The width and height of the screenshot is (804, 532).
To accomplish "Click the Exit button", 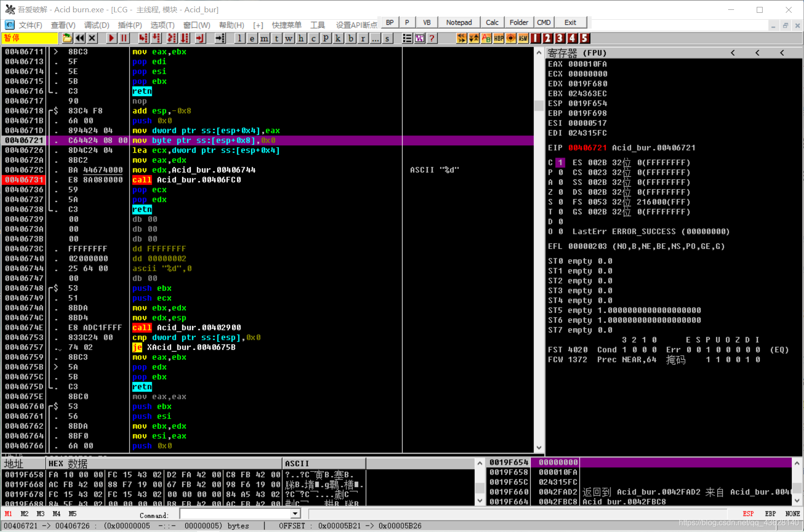I will tap(570, 23).
